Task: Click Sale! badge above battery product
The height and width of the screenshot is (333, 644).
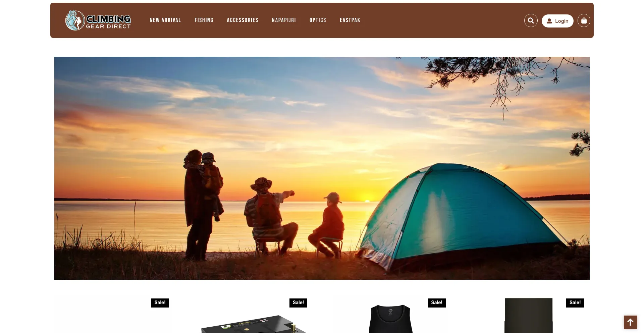Action: pos(298,303)
